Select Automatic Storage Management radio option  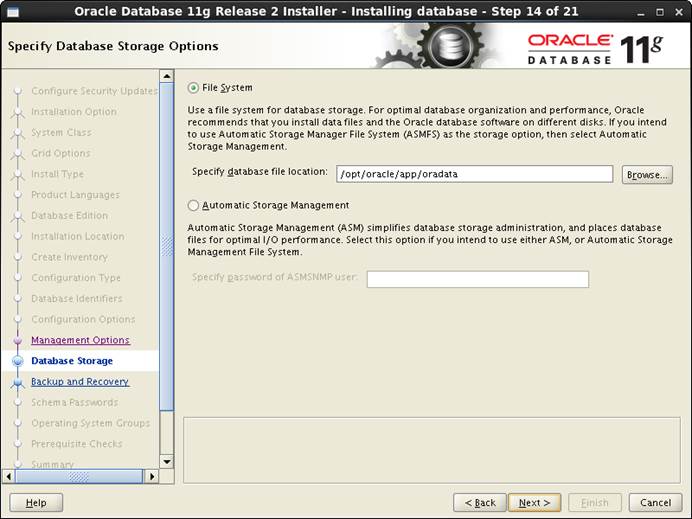(x=193, y=206)
